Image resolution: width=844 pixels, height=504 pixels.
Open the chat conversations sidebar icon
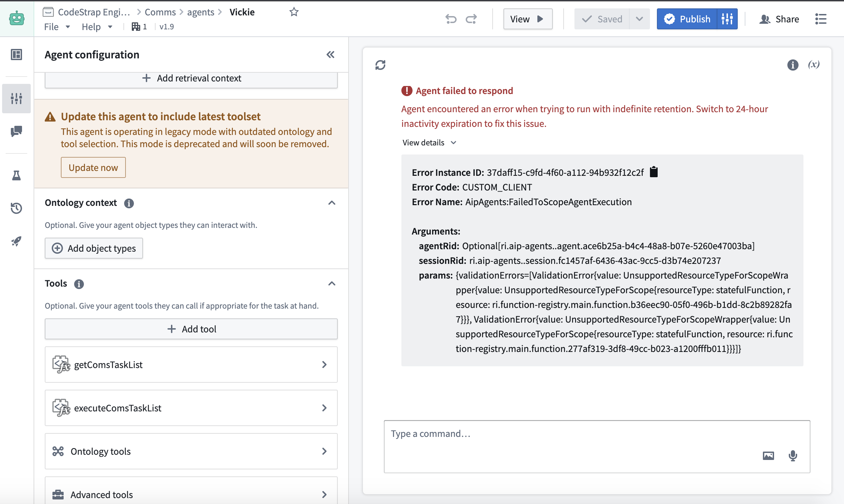[16, 131]
